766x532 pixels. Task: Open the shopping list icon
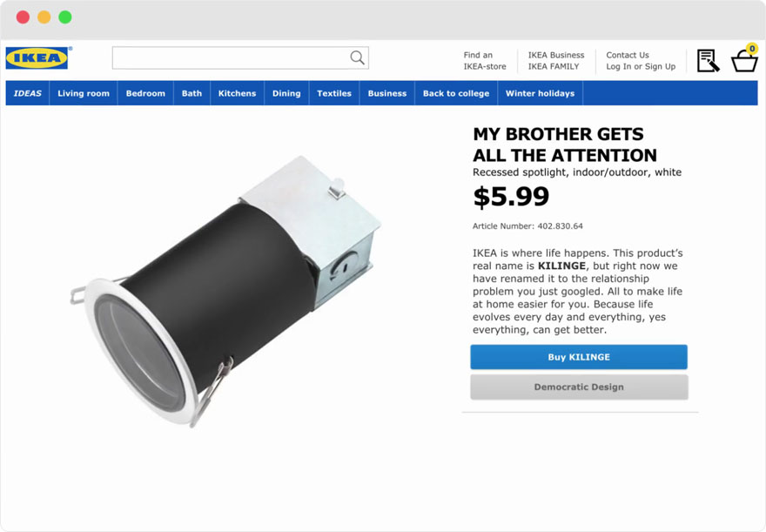[x=708, y=60]
